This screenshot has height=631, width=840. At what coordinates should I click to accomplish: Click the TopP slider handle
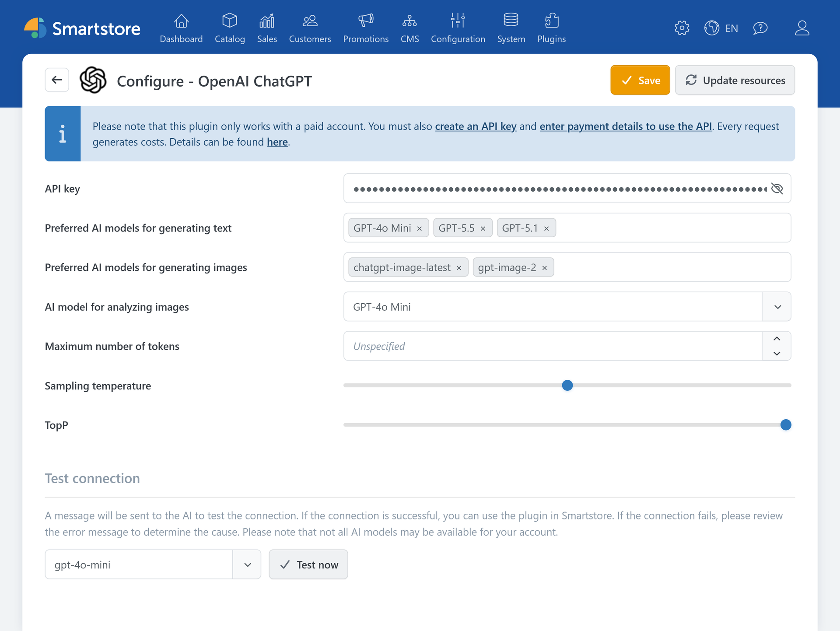786,425
